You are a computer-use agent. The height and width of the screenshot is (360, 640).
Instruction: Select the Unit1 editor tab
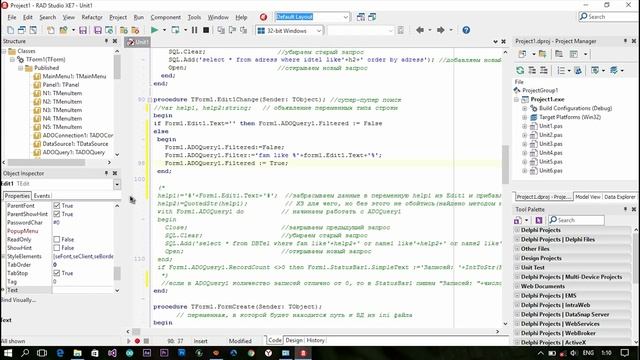coord(138,42)
